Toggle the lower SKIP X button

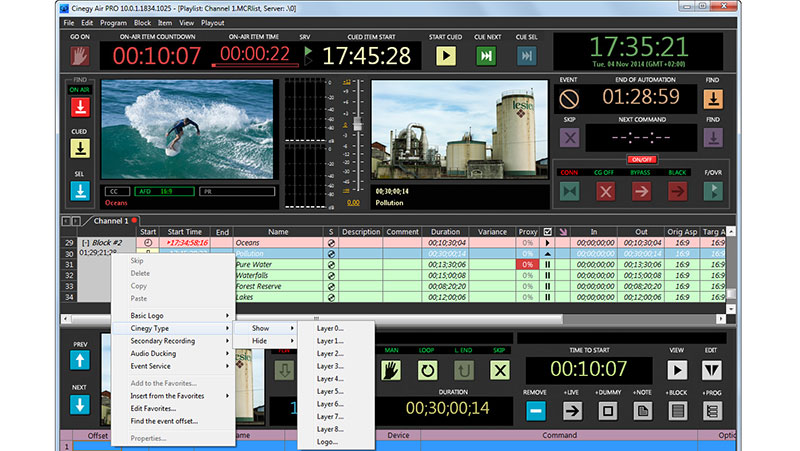tap(499, 370)
